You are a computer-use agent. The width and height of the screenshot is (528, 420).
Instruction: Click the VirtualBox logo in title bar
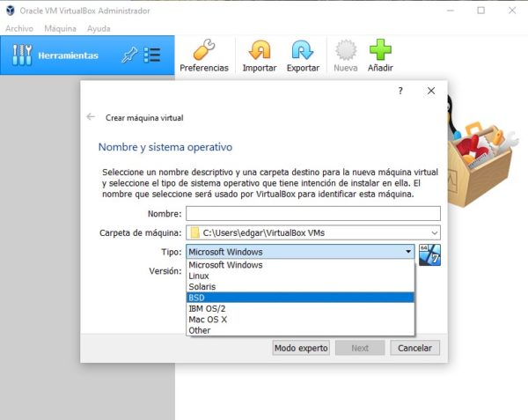[11, 11]
